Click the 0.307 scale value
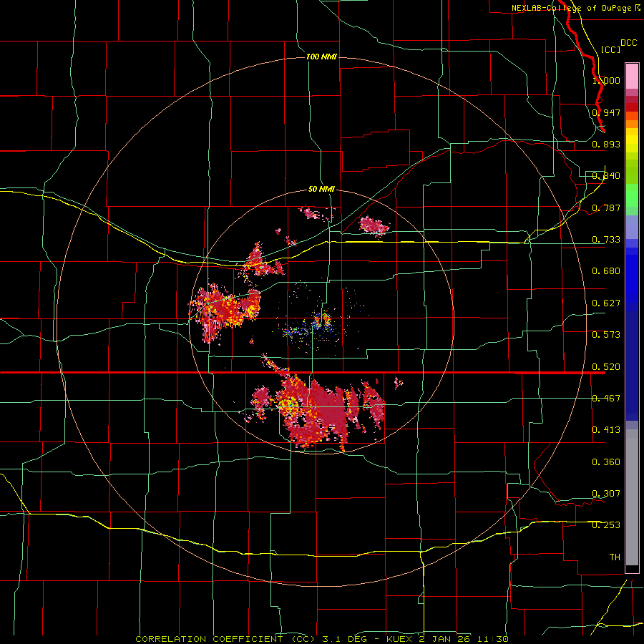This screenshot has width=644, height=644. point(606,494)
